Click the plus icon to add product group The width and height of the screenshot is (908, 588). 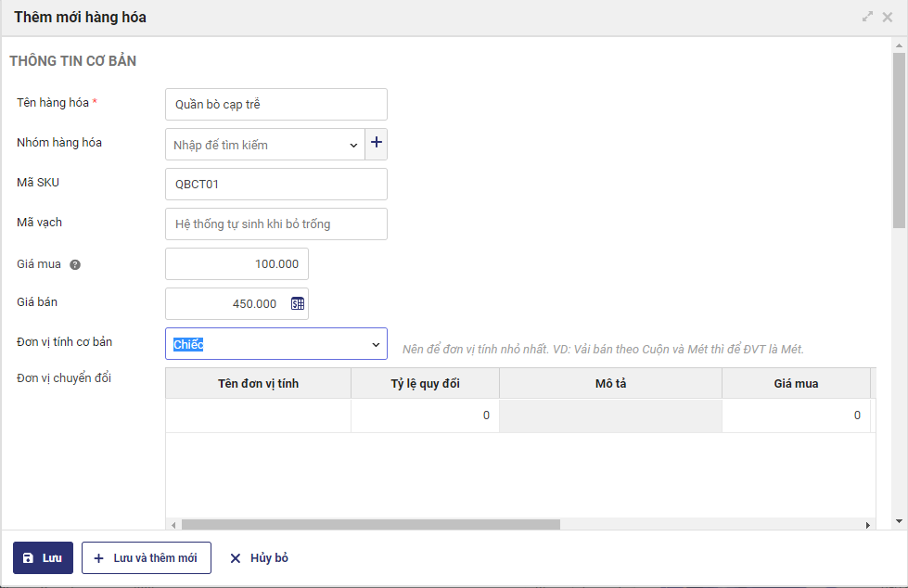click(377, 144)
